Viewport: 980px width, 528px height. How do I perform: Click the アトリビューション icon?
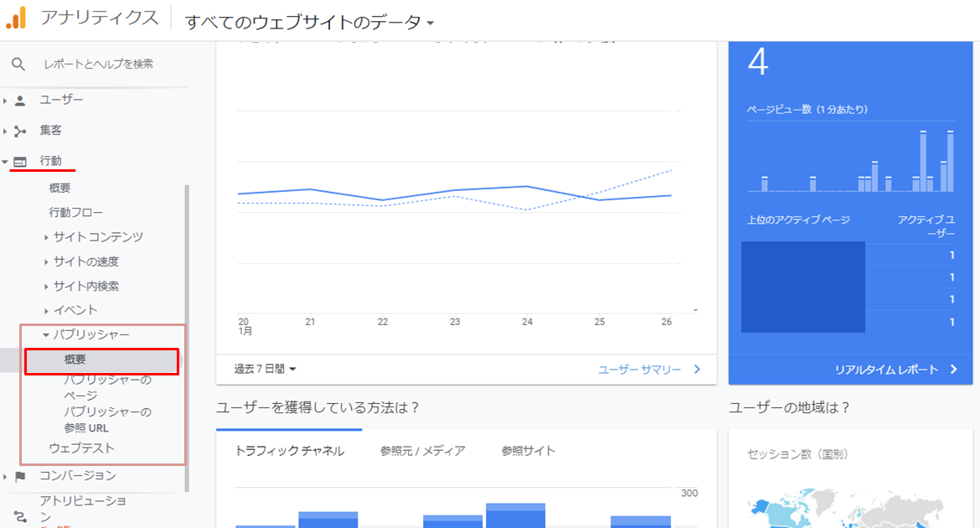click(x=20, y=517)
